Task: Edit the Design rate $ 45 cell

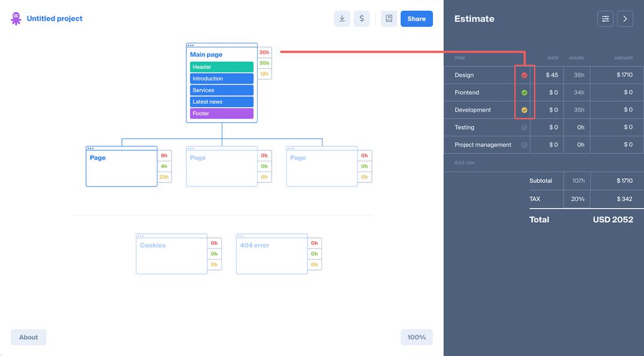Action: click(547, 75)
